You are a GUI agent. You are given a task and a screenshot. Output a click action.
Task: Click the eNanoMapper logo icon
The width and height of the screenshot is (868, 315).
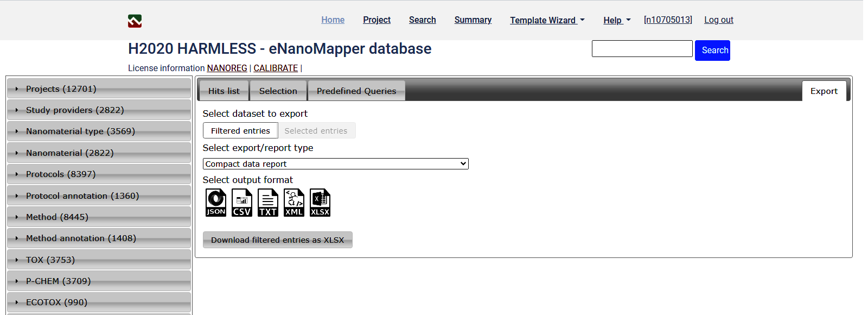tap(135, 21)
